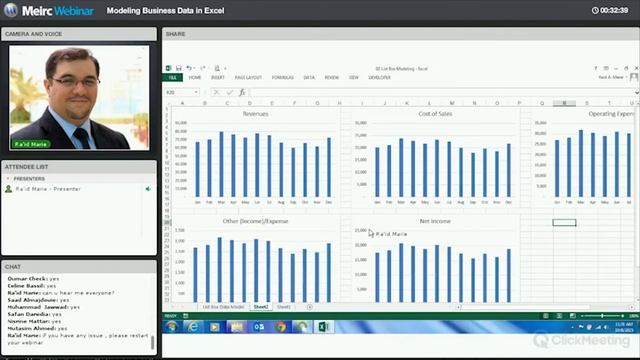This screenshot has width=640, height=360.
Task: Click the Excel Help question mark icon
Action: [596, 68]
